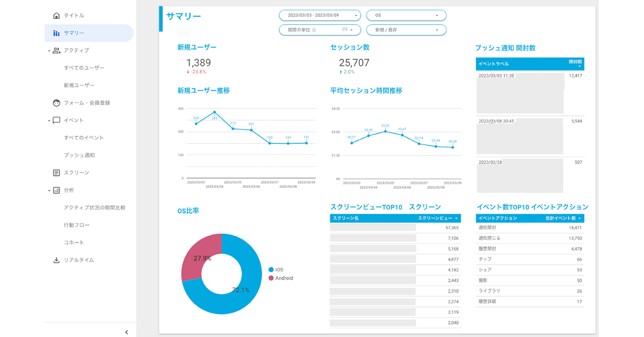Click the chart icon next to 分析
The image size is (644, 337).
tap(56, 190)
